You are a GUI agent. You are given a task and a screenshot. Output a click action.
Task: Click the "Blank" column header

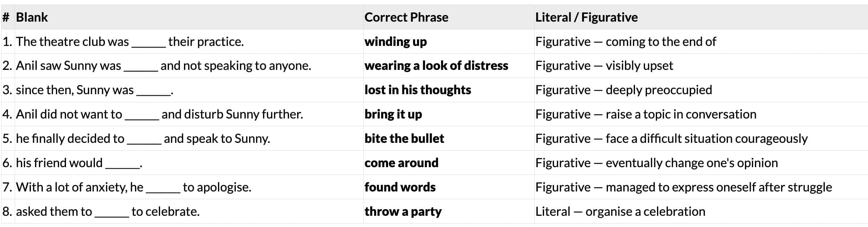(x=32, y=17)
